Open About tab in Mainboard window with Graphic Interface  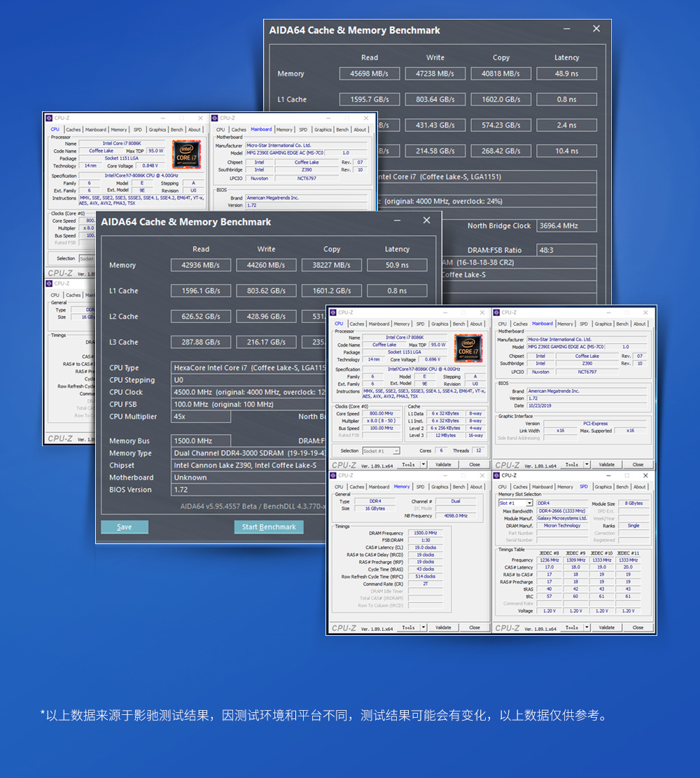(x=640, y=324)
